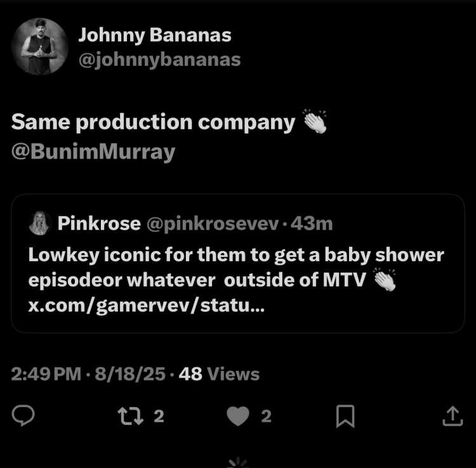Open Pinkrose's quoted avatar
This screenshot has height=468, width=476.
(39, 223)
